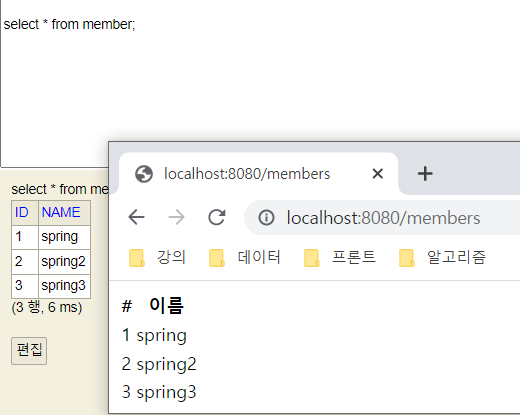Click the globe favicon on the tab

coord(144,174)
